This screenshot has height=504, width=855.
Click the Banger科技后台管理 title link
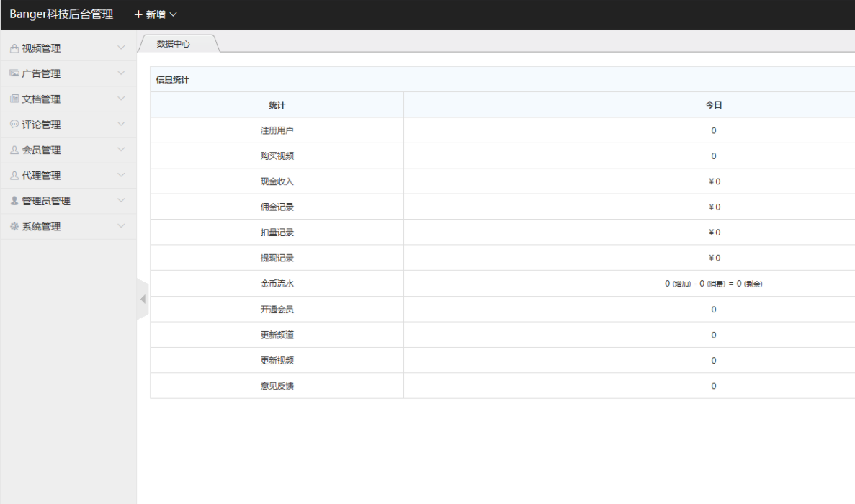click(61, 14)
